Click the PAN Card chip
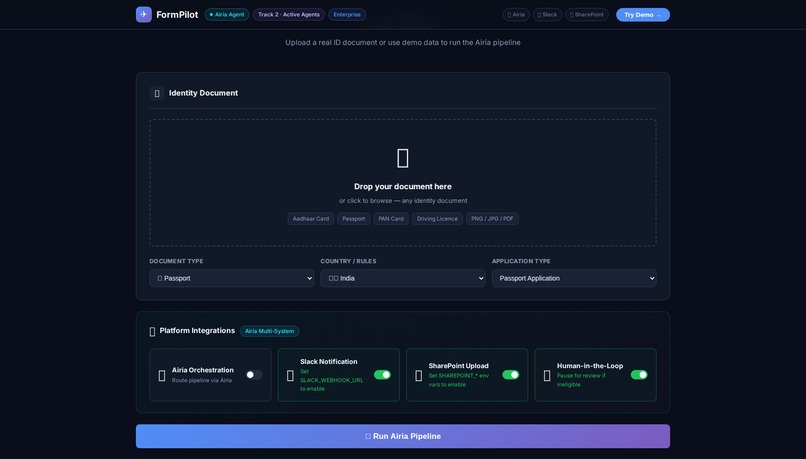The image size is (806, 459). click(391, 218)
